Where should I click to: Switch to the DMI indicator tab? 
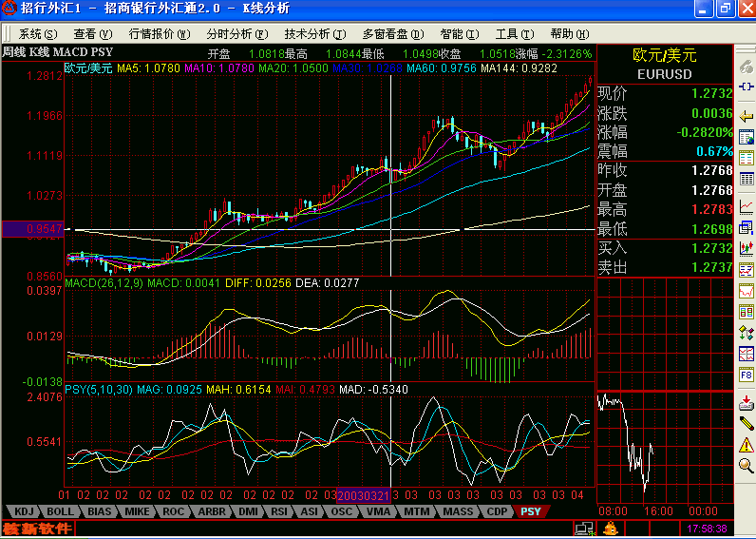(x=248, y=511)
